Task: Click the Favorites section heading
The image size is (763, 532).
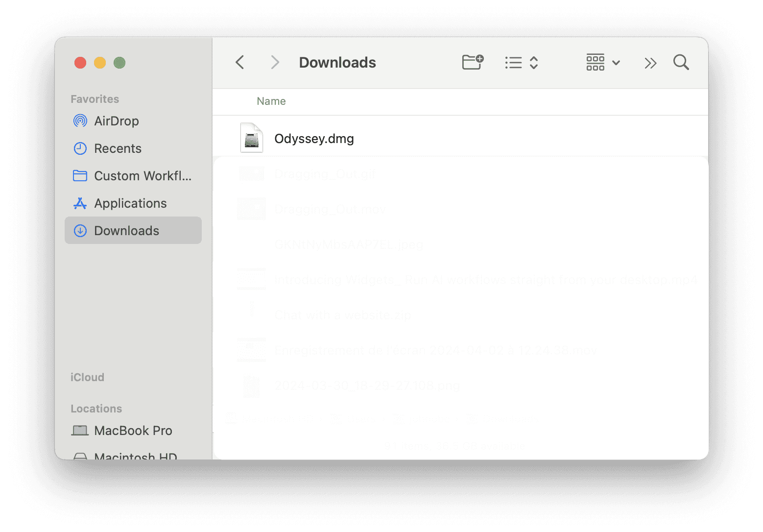Action: coord(95,99)
